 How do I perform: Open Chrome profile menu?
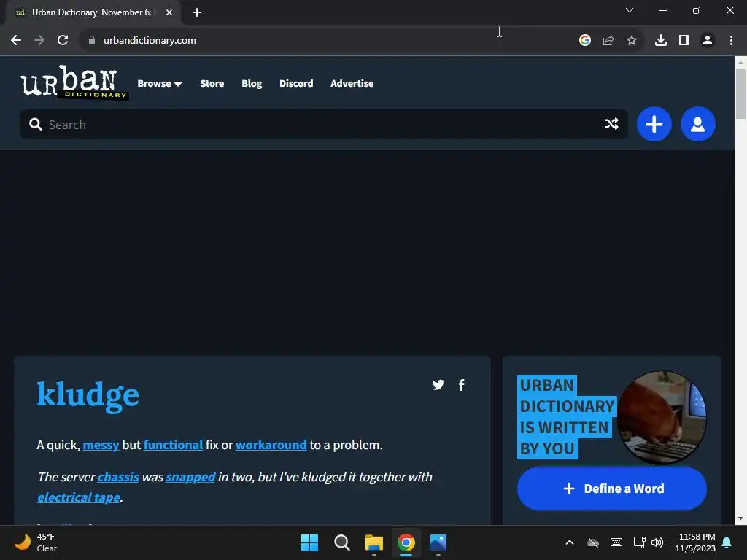[x=708, y=41]
